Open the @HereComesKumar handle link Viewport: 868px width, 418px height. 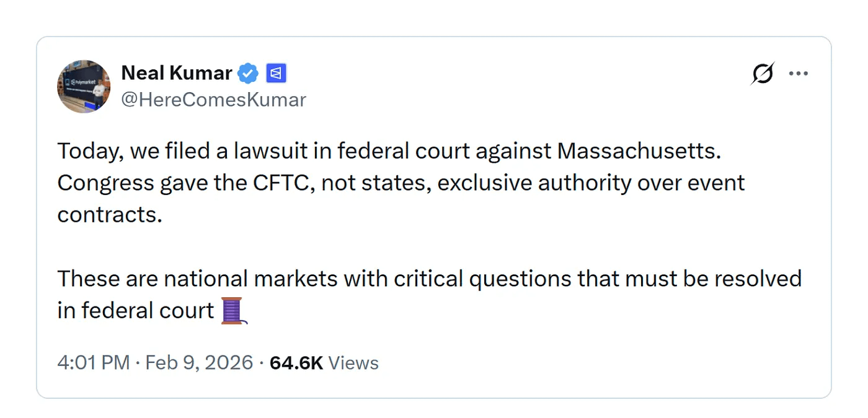[213, 100]
